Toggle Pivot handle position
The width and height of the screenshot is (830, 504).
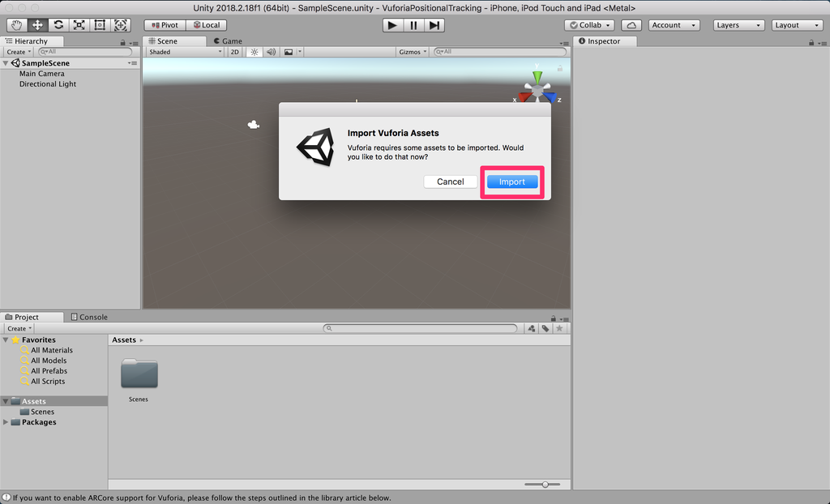point(165,25)
